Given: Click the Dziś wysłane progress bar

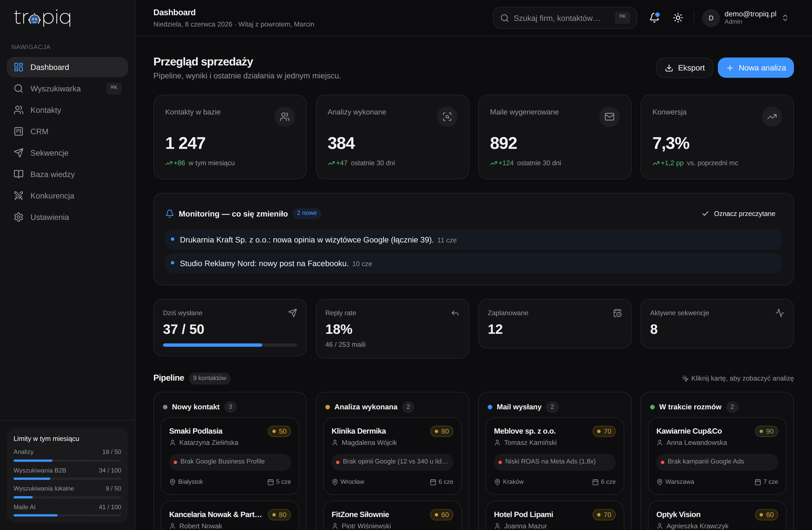Looking at the screenshot, I should 230,345.
